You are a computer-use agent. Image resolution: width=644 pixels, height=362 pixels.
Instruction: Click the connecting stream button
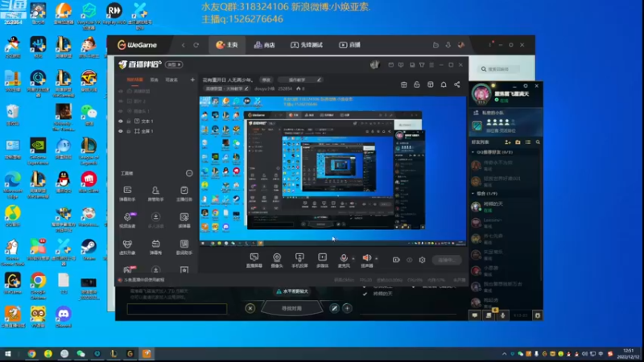(447, 260)
